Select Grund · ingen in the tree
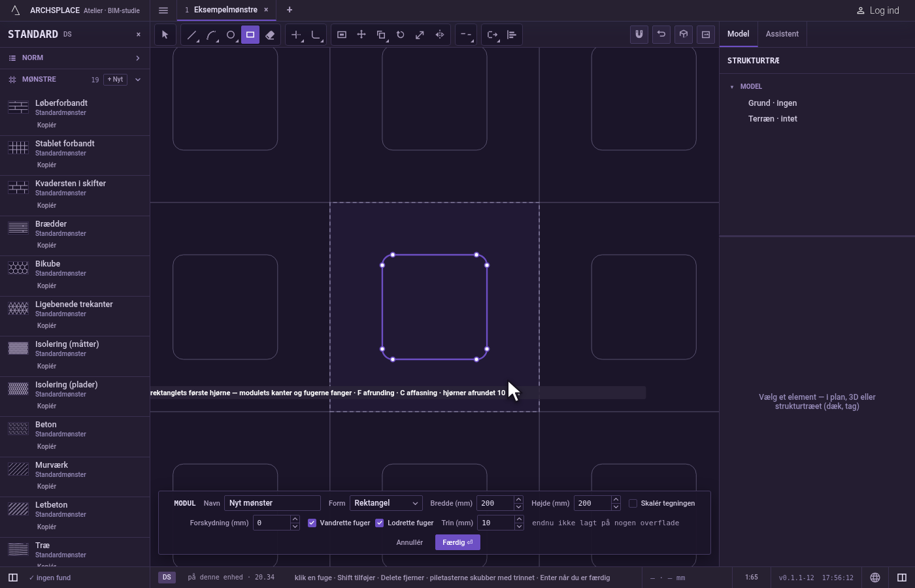This screenshot has width=915, height=588. [x=773, y=103]
